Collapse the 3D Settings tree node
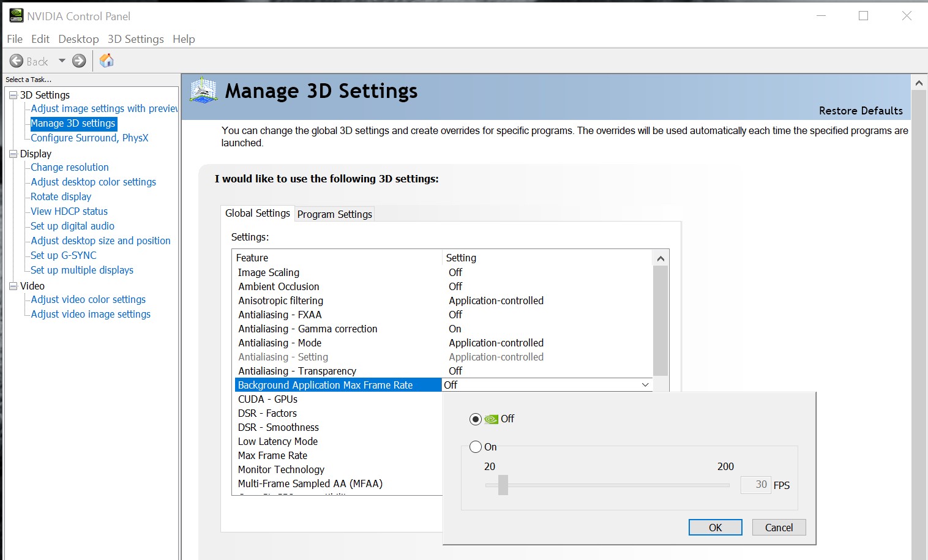Viewport: 928px width, 560px height. click(x=13, y=95)
